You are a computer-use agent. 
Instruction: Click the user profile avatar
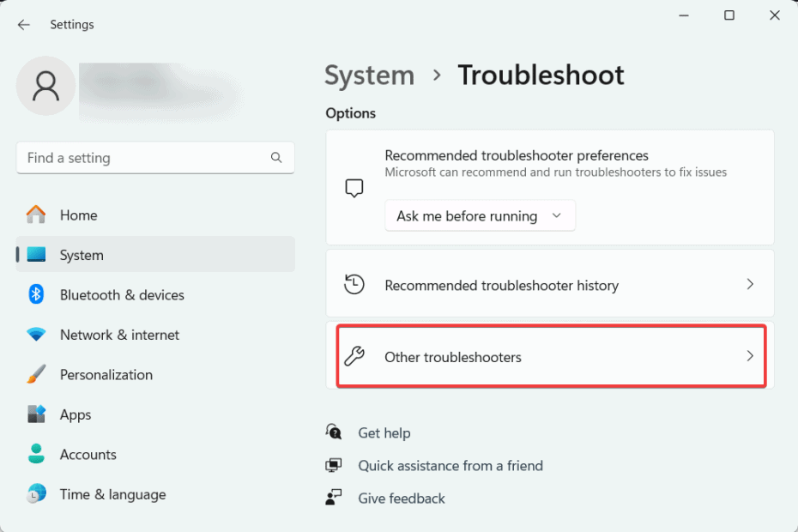(45, 86)
